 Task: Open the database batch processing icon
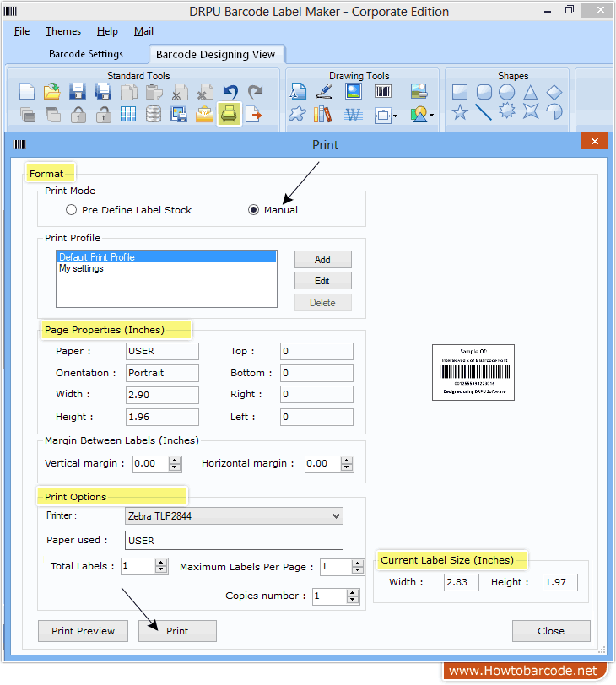pos(154,115)
